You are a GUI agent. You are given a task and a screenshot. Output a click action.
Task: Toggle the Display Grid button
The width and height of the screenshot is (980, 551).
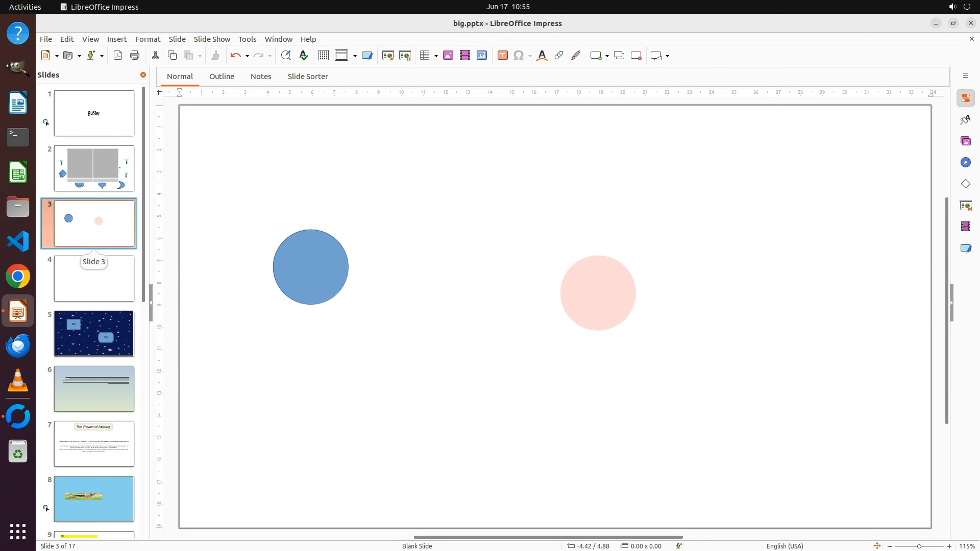(x=323, y=56)
